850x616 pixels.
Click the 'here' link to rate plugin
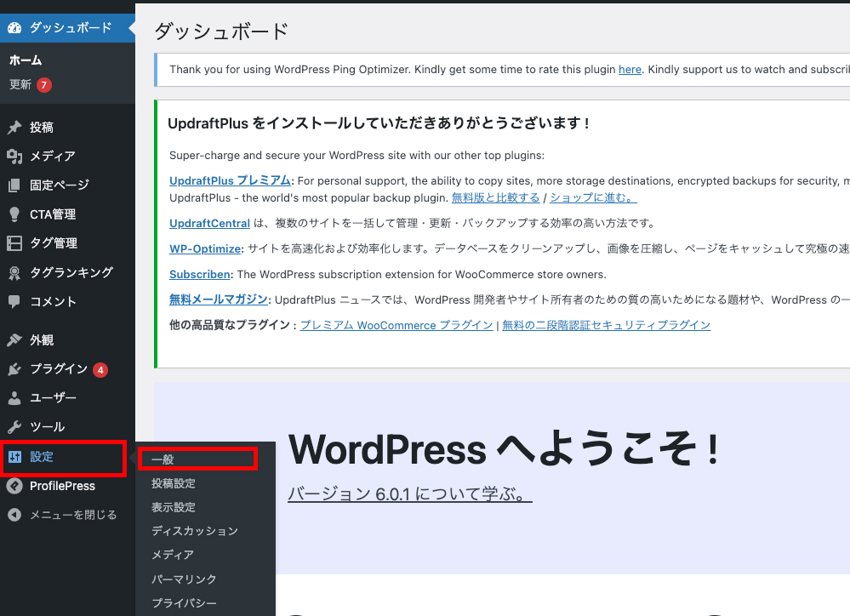point(630,70)
